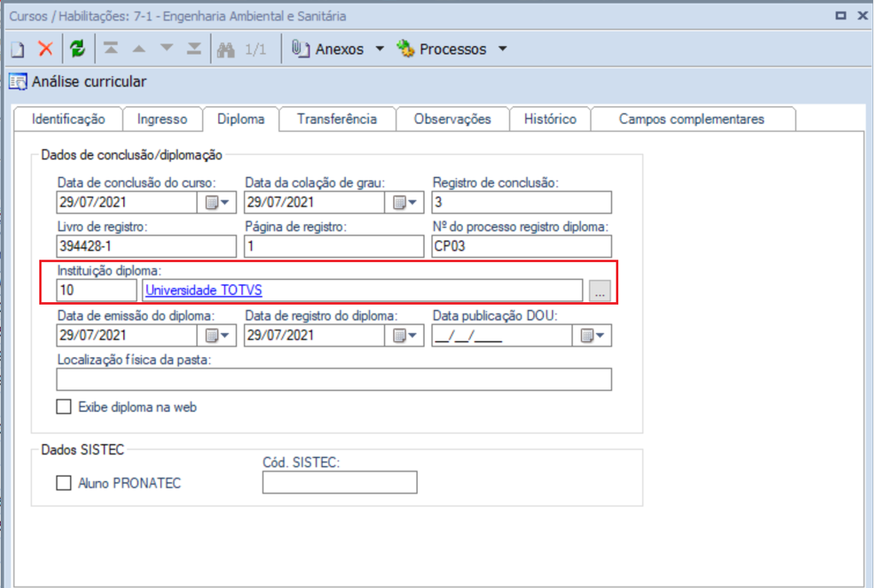Switch to the Ingresso tab
This screenshot has height=588, width=874.
click(x=162, y=119)
